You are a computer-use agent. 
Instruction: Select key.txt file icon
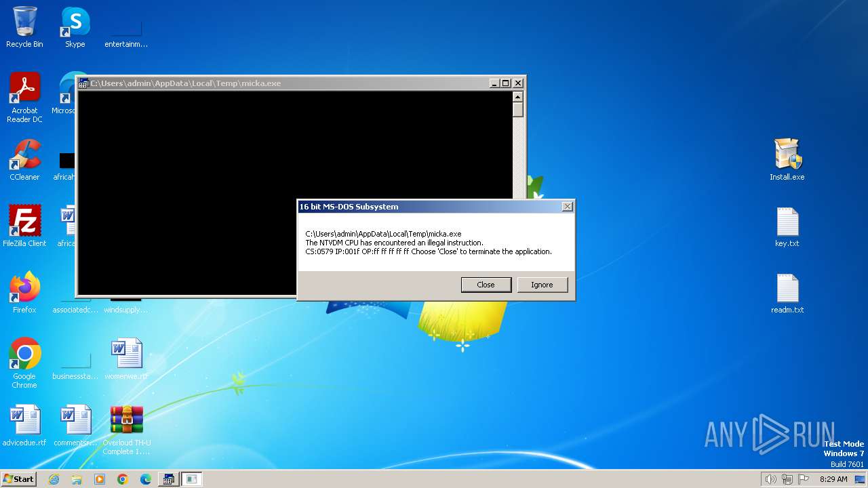pyautogui.click(x=787, y=226)
